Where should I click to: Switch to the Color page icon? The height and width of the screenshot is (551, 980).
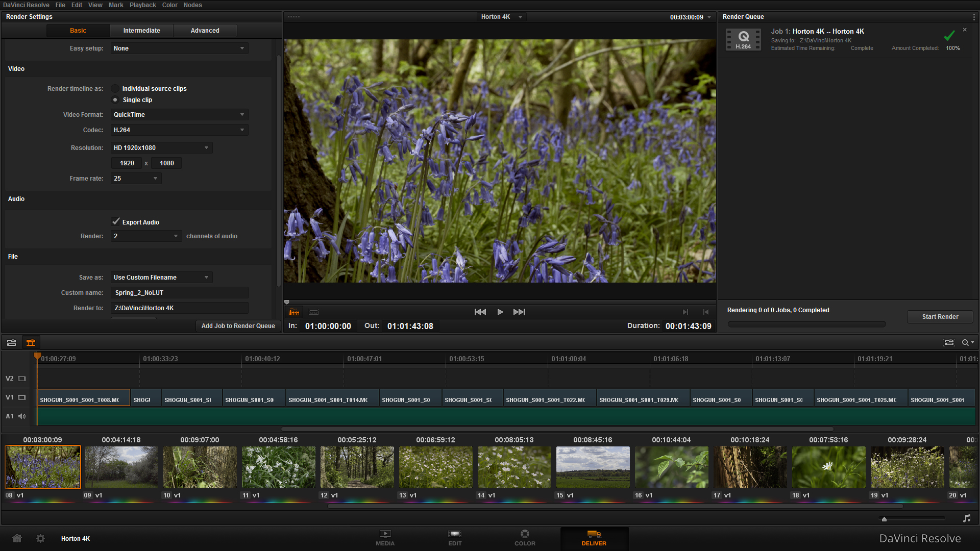[x=525, y=538]
